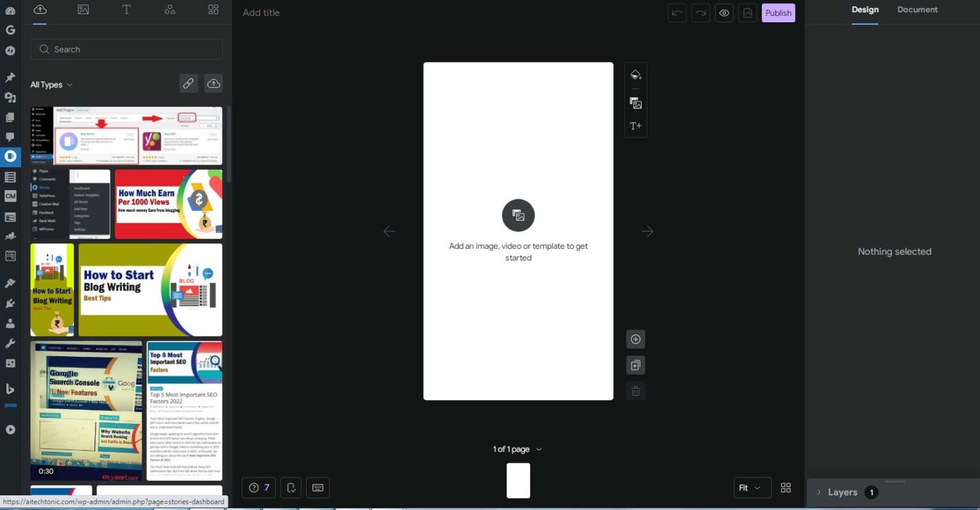980x510 pixels.
Task: Duplicate the current page
Action: [635, 365]
